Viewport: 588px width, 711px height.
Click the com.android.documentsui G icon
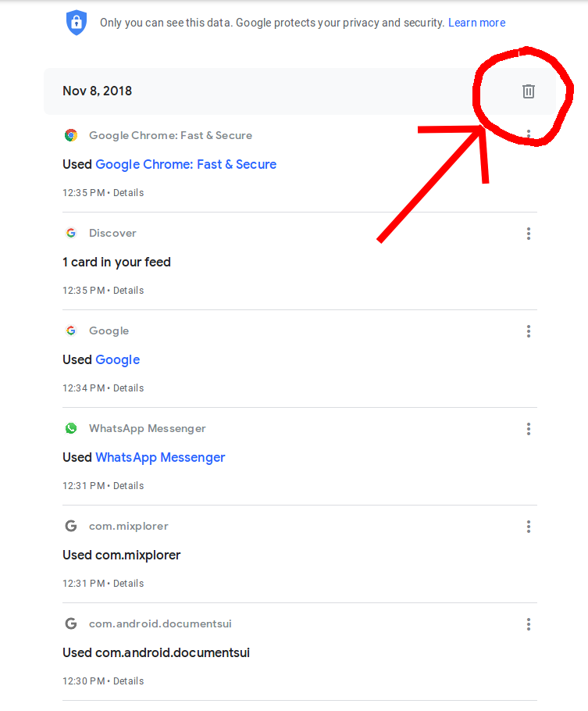71,623
